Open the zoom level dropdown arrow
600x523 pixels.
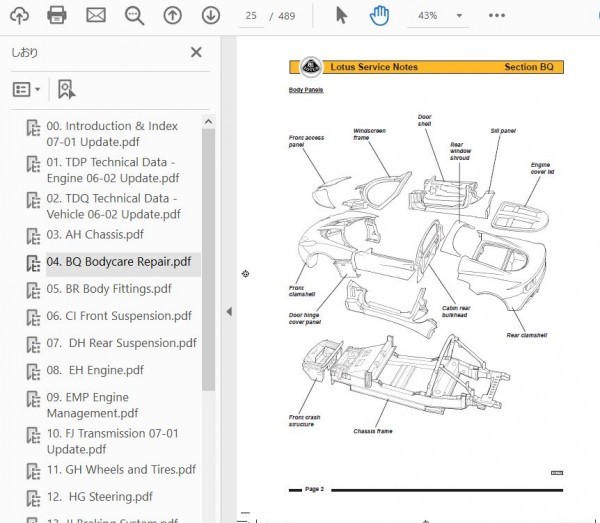coord(459,16)
